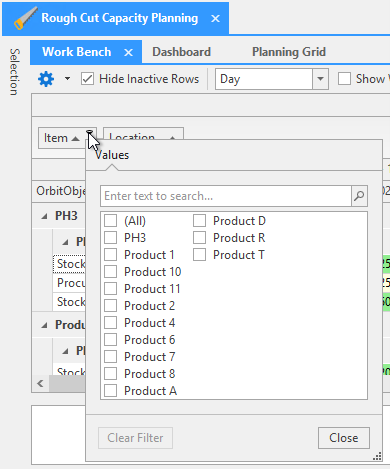Check Product D in the filter list
This screenshot has width=390, height=469.
point(199,221)
